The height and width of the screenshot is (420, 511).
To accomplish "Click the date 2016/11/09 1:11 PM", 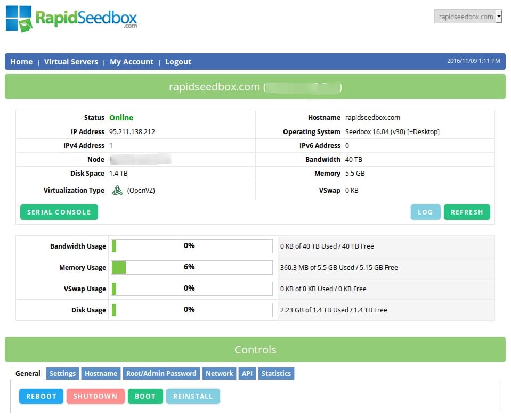I will coord(473,61).
